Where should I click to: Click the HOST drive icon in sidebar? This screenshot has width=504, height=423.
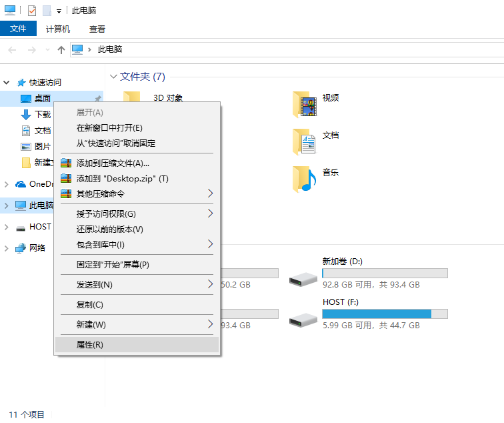(21, 228)
